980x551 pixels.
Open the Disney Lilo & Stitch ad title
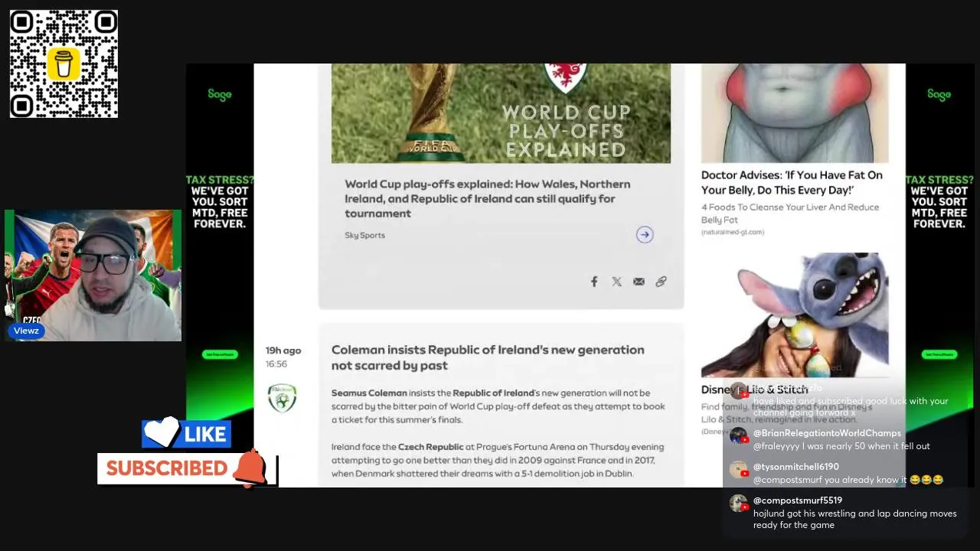pos(754,390)
